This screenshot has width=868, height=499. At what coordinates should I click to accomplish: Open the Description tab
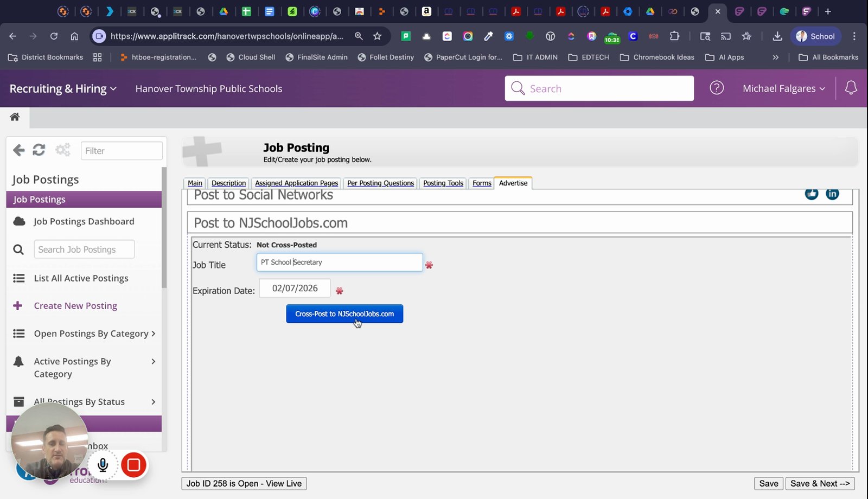(228, 183)
